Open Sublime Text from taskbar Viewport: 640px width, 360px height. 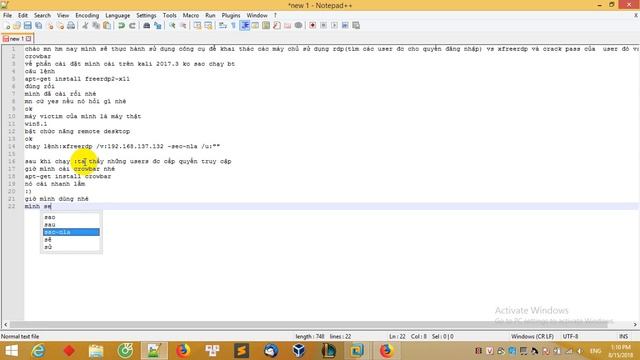(x=241, y=351)
